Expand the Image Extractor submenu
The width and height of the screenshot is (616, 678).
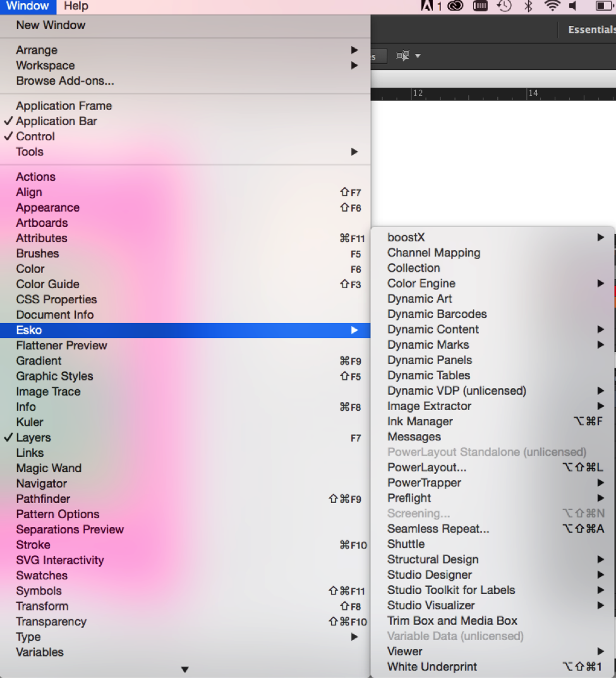[493, 406]
